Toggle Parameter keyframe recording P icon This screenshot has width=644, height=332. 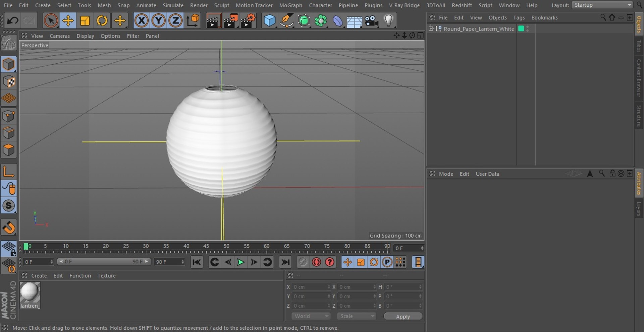[387, 262]
